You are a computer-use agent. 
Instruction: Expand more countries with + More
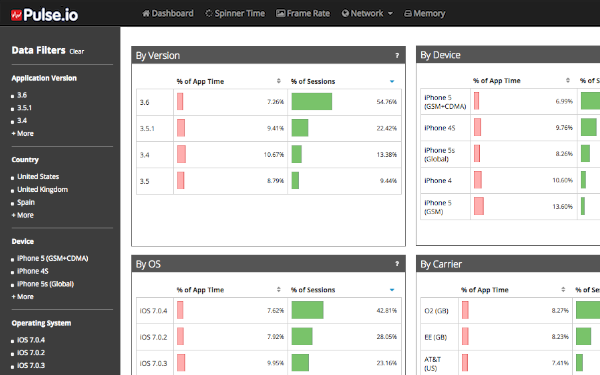pos(23,215)
